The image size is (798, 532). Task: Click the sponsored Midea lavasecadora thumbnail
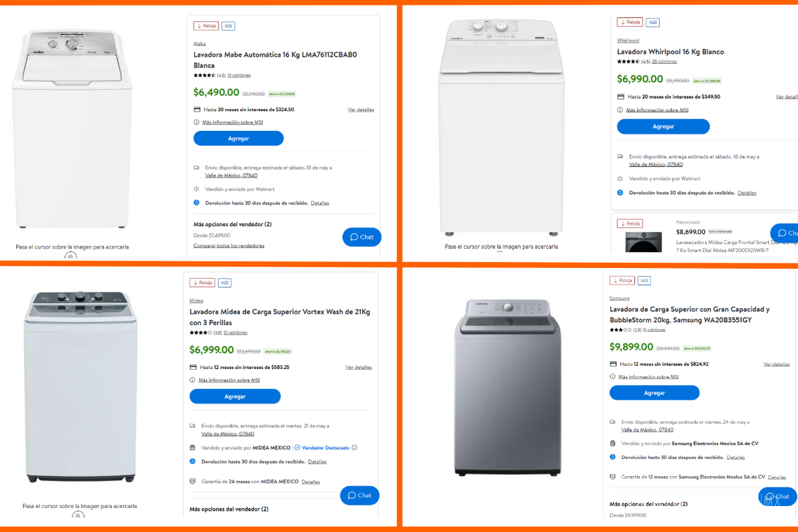pyautogui.click(x=643, y=241)
